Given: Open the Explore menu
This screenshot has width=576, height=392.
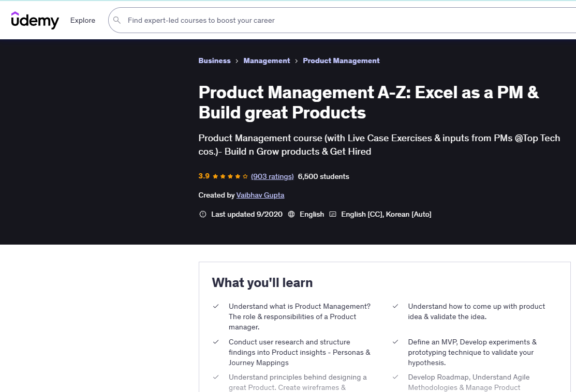Looking at the screenshot, I should [82, 20].
